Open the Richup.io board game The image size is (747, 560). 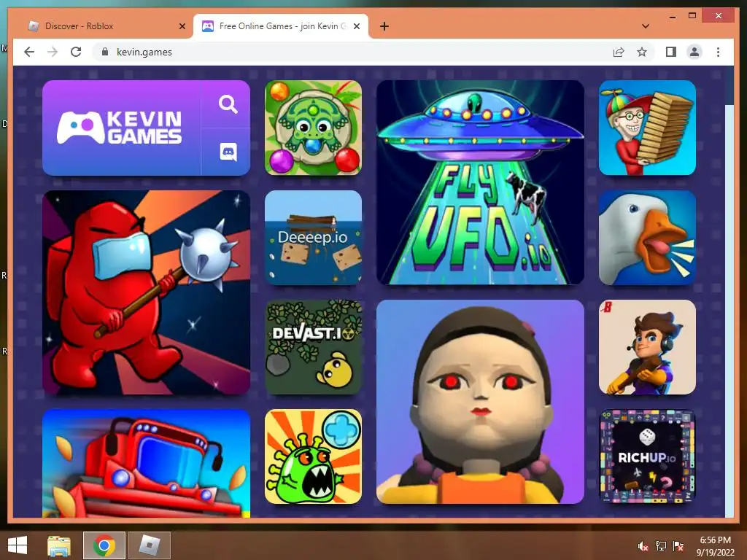(647, 456)
